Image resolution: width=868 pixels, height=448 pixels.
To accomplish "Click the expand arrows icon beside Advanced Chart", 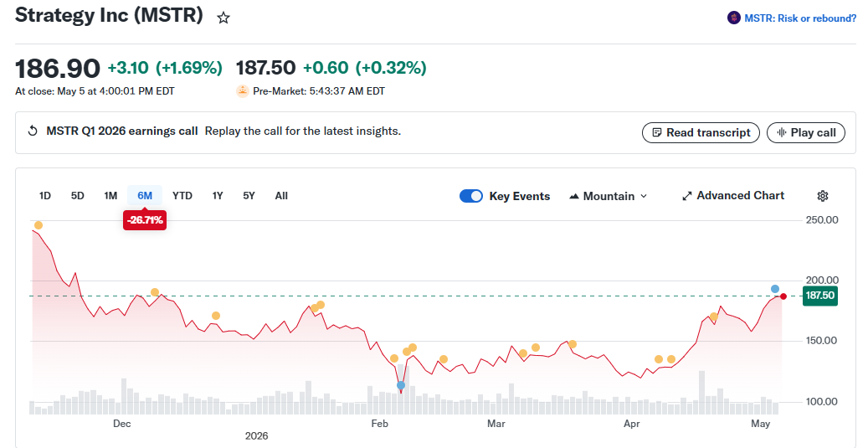I will point(687,196).
